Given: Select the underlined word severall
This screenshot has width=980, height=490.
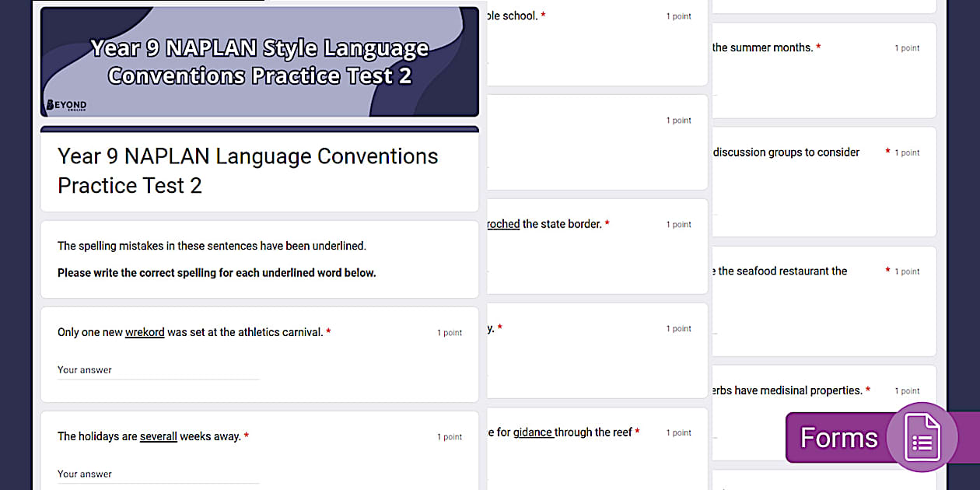Looking at the screenshot, I should point(159,436).
